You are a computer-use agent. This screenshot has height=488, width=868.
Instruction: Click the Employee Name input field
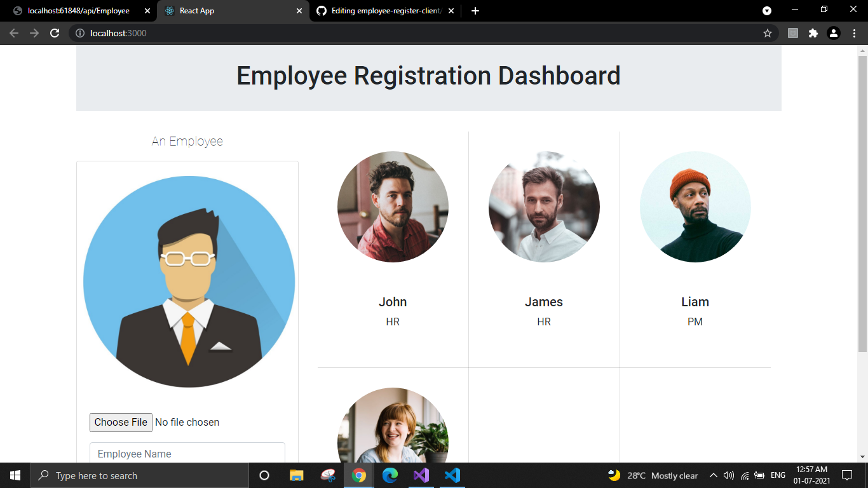[187, 453]
